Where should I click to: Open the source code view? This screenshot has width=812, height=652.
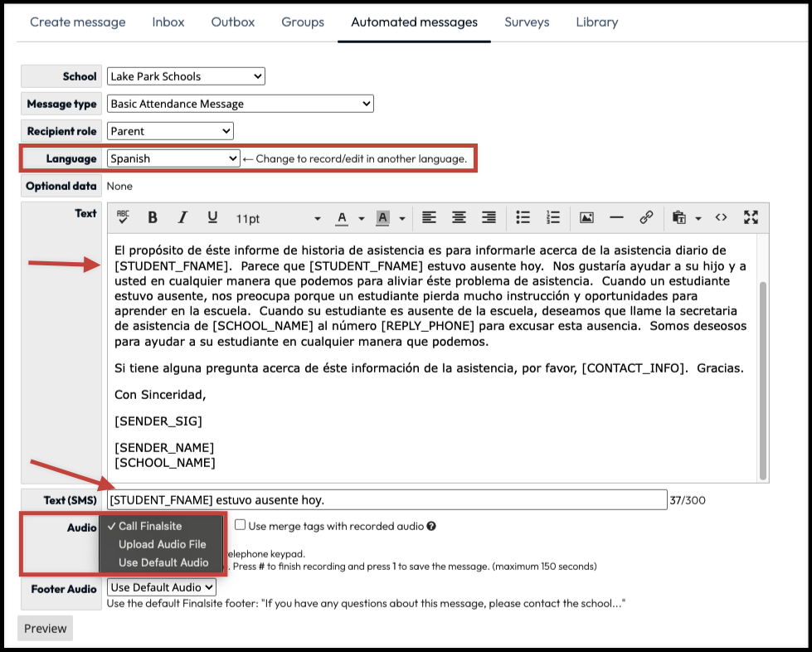[x=720, y=217]
